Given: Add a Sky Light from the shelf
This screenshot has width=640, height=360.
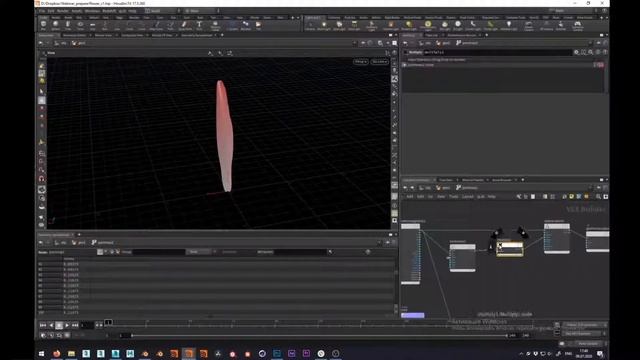Looking at the screenshot, I should coord(445,26).
